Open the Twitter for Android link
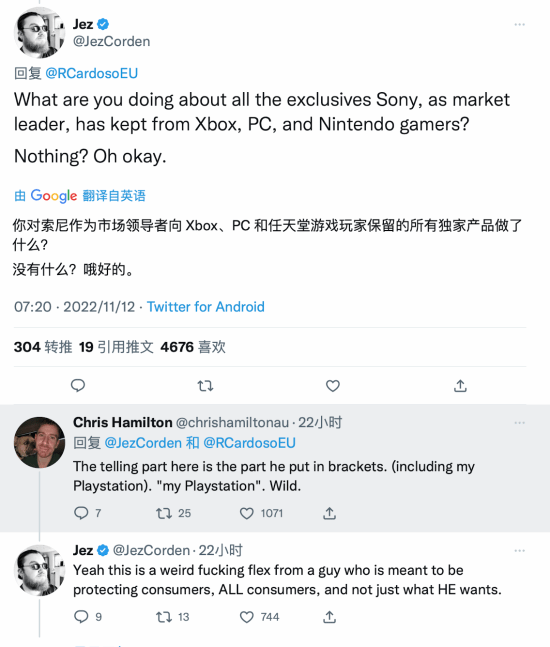This screenshot has width=550, height=647. tap(205, 307)
